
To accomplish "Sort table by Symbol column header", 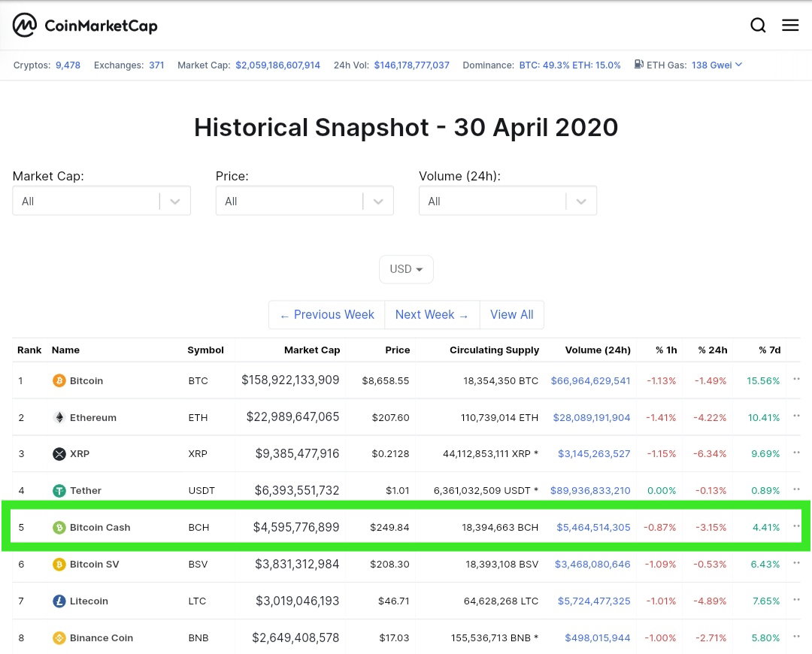I will [205, 350].
